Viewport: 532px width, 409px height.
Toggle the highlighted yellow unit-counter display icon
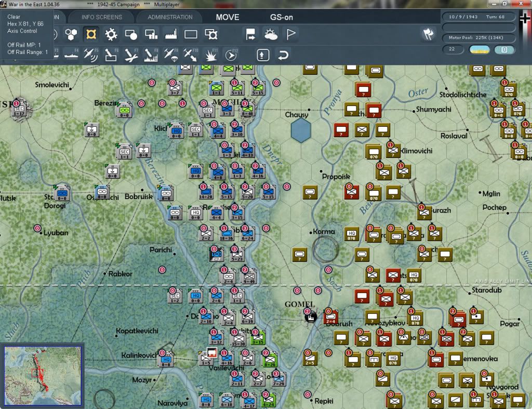click(x=91, y=34)
